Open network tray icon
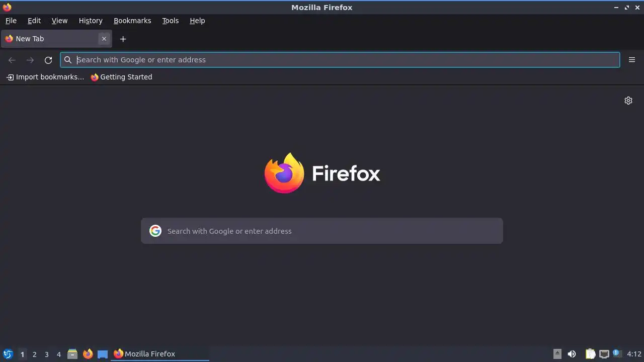This screenshot has height=362, width=644. point(604,354)
